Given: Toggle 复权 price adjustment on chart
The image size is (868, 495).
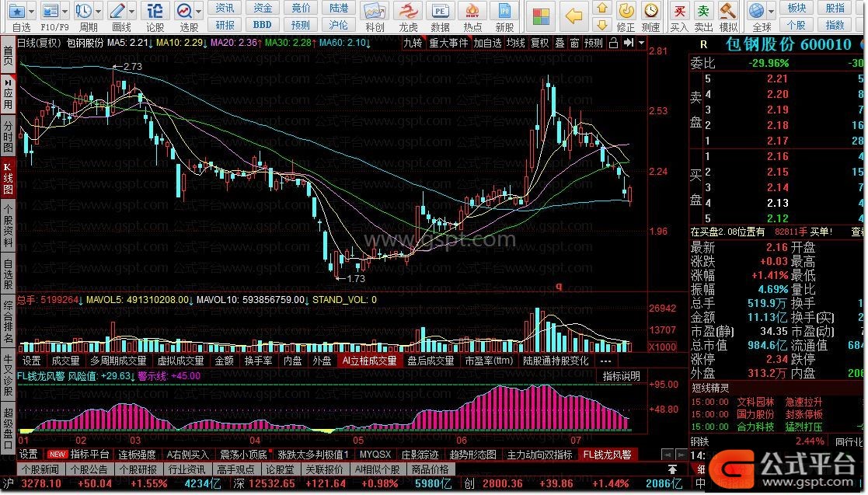Looking at the screenshot, I should (x=540, y=43).
